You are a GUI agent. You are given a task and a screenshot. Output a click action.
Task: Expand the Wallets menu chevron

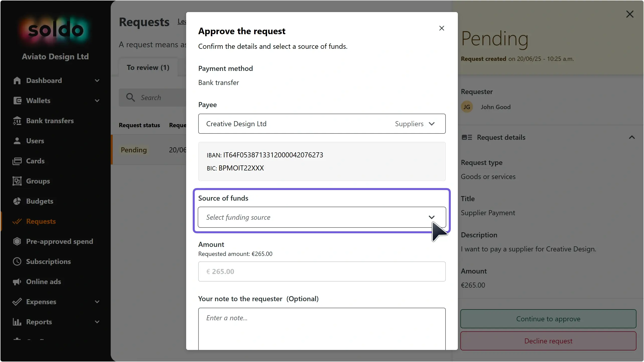click(97, 101)
